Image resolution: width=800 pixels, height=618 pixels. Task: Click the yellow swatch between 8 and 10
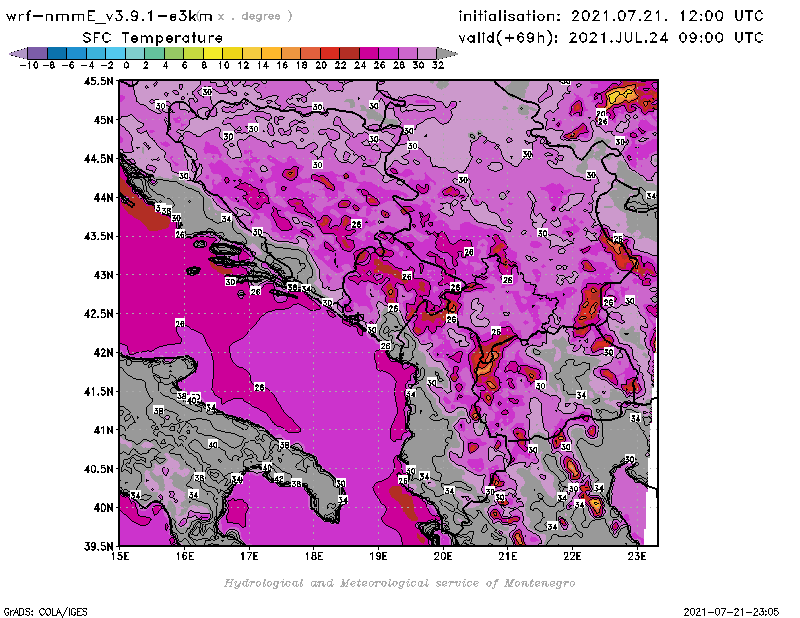(213, 53)
